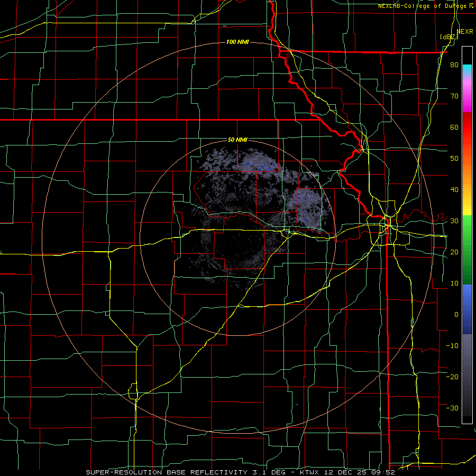Click the -30 value on the dBZ scale
The image size is (476, 476).
[452, 408]
